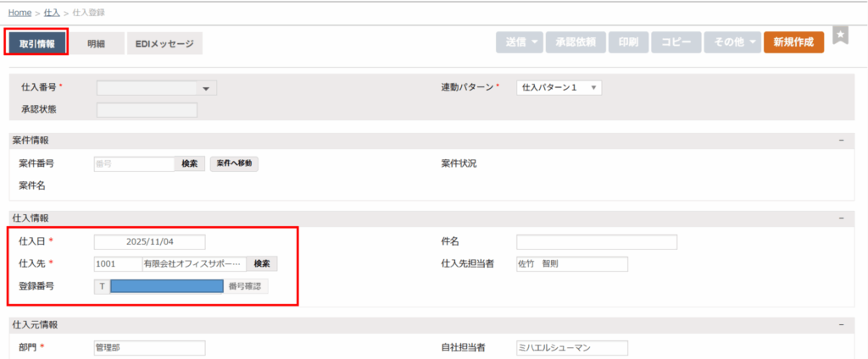This screenshot has height=359, width=868.
Task: Open the EDIメッセージ tab
Action: pos(165,44)
